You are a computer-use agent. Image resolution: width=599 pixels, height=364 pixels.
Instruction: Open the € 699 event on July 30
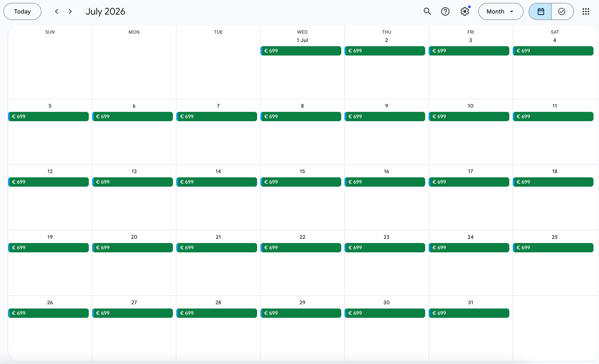(385, 313)
